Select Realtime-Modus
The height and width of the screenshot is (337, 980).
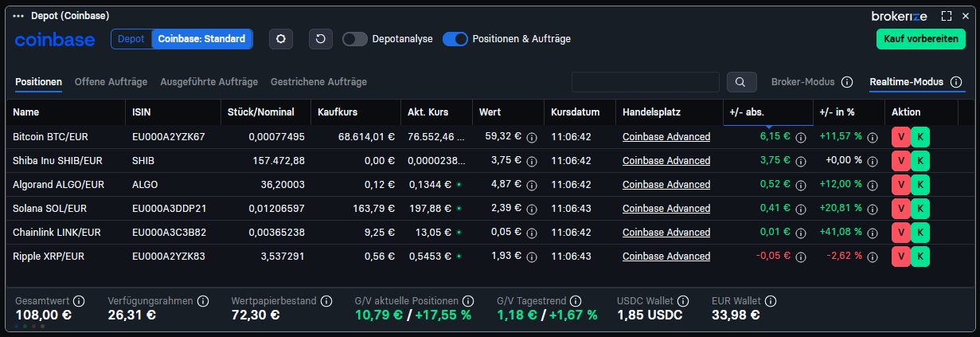(906, 82)
